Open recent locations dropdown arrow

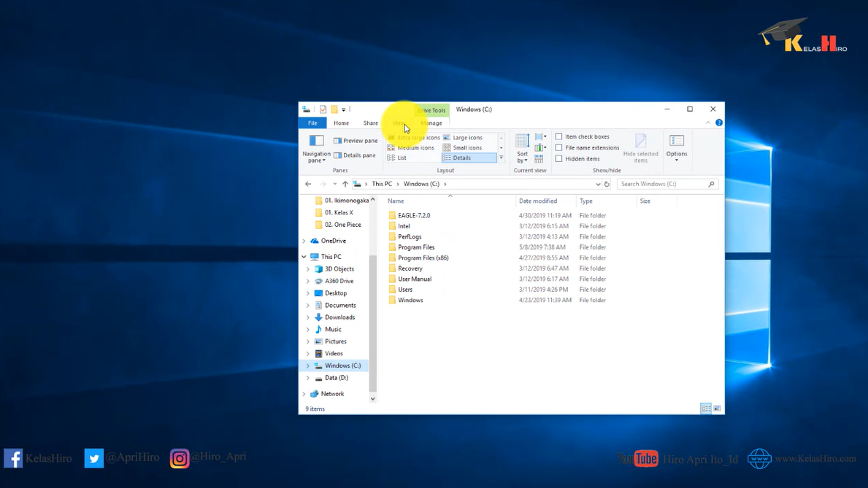click(x=335, y=184)
